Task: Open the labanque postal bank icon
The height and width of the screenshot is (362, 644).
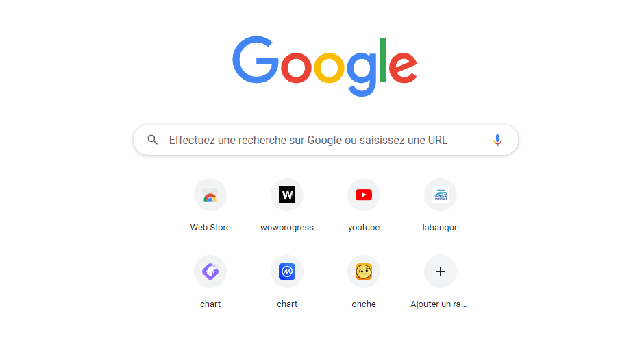Action: click(x=441, y=195)
